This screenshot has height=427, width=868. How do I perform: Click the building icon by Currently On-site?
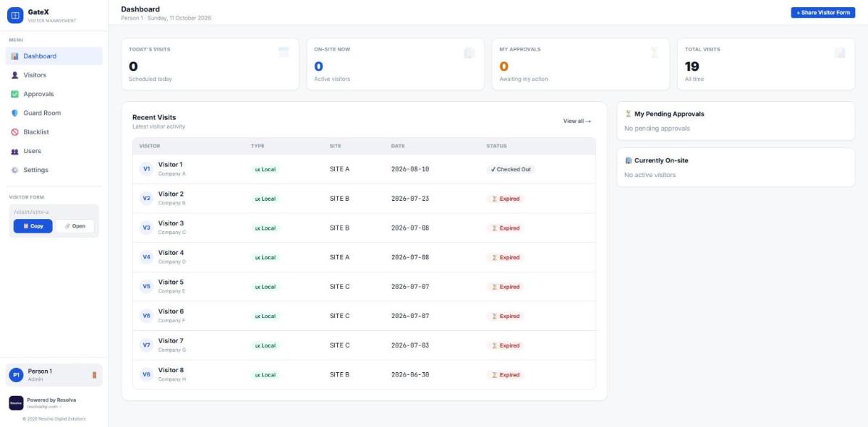click(x=628, y=160)
